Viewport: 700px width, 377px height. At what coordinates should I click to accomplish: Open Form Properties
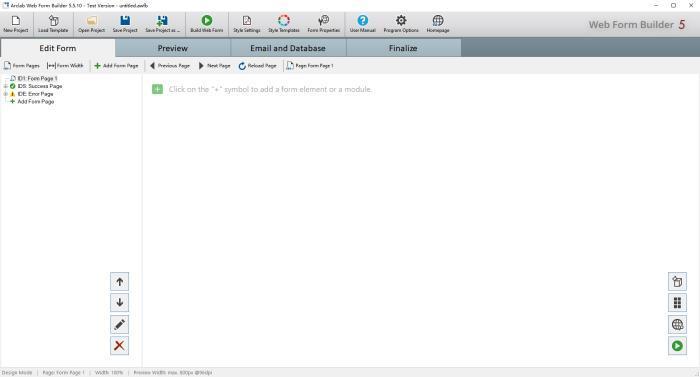[x=324, y=24]
